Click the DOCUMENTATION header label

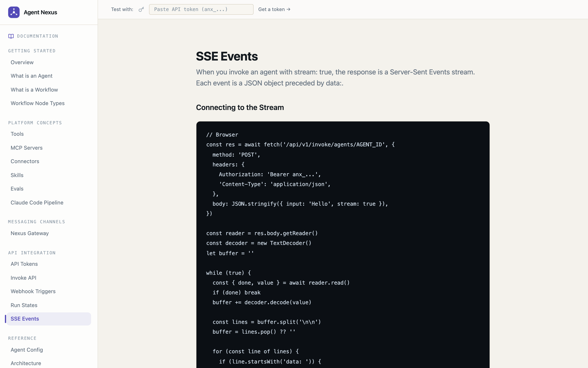pos(38,36)
